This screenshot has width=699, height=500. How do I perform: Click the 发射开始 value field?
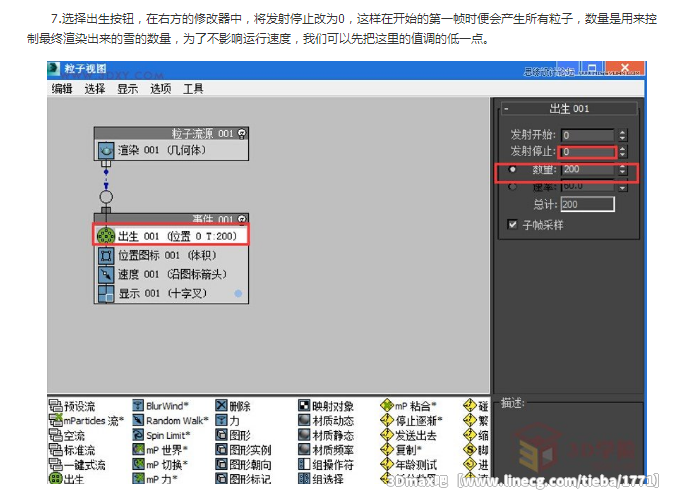(x=588, y=135)
